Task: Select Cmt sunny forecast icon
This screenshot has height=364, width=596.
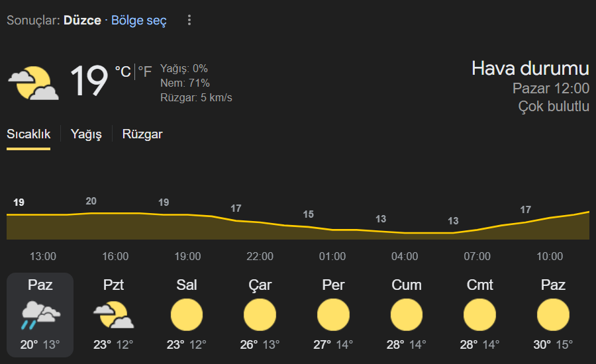Action: pyautogui.click(x=479, y=315)
